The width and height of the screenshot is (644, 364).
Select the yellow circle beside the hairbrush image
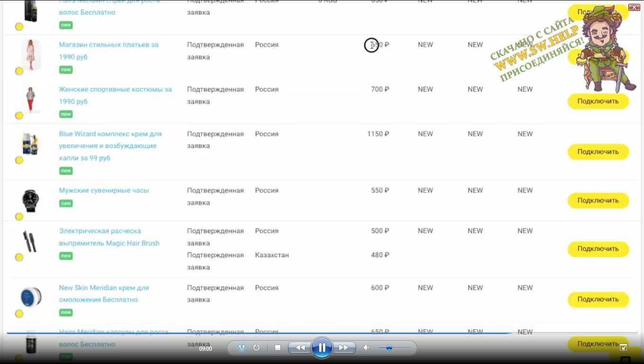pyautogui.click(x=19, y=257)
